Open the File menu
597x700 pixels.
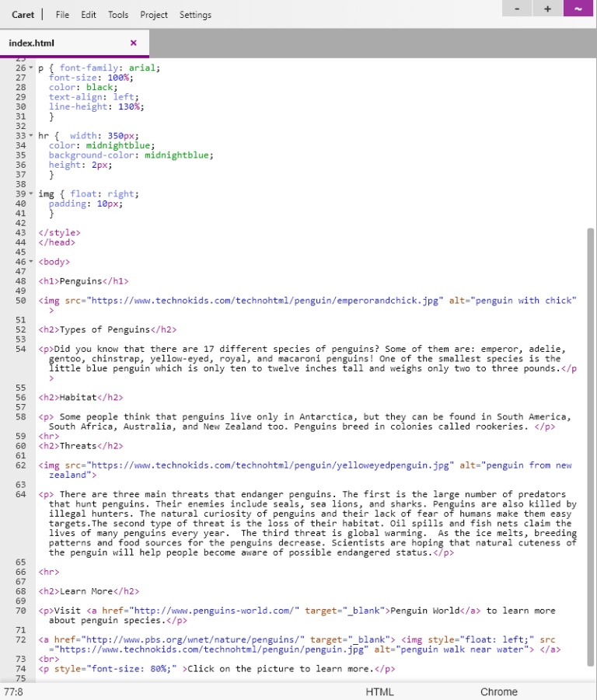[x=62, y=15]
